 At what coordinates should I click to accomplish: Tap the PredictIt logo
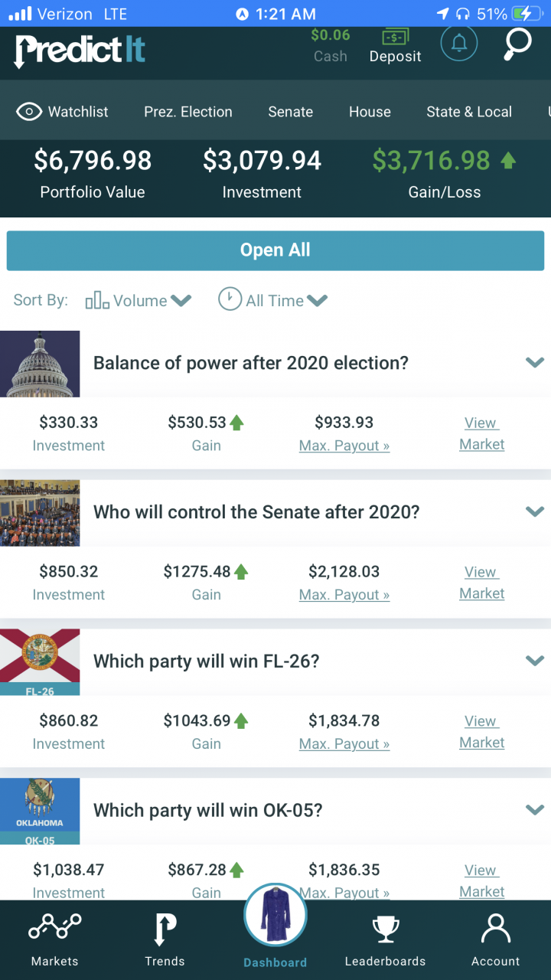click(80, 50)
